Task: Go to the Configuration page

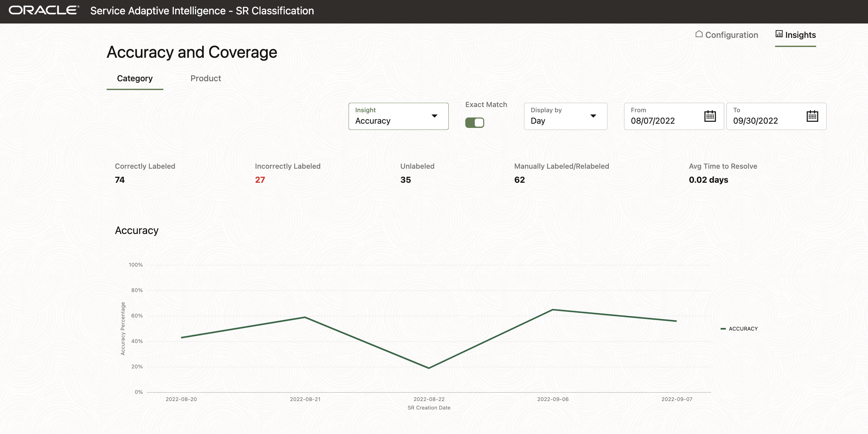Action: point(731,35)
